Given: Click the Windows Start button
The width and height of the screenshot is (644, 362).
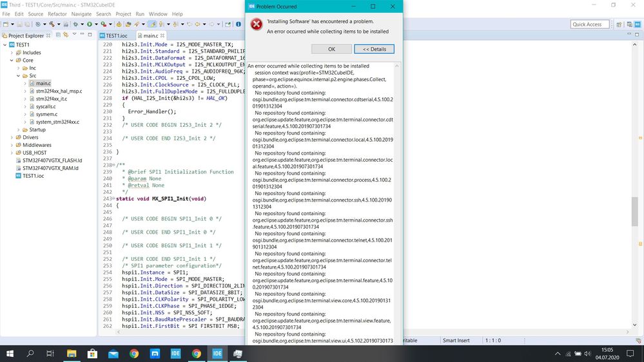Looking at the screenshot, I should coord(10,354).
